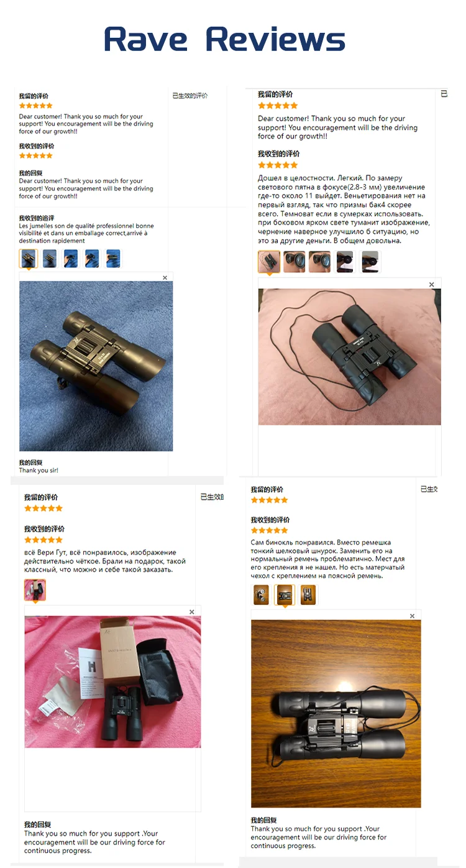Select first thumbnail in French review
466x868 pixels.
pyautogui.click(x=29, y=259)
